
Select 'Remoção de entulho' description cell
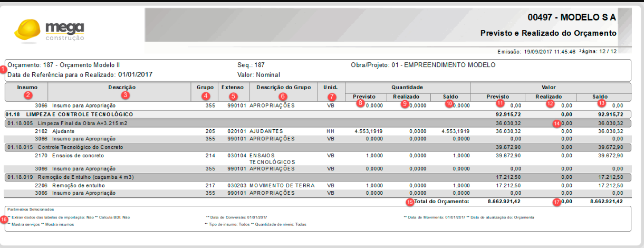coord(79,186)
